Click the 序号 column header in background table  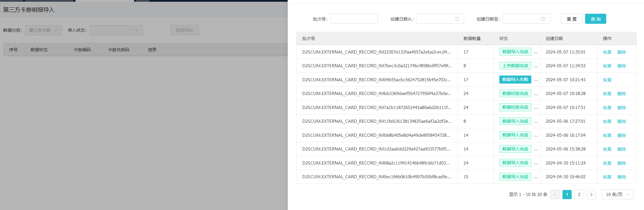[x=13, y=49]
